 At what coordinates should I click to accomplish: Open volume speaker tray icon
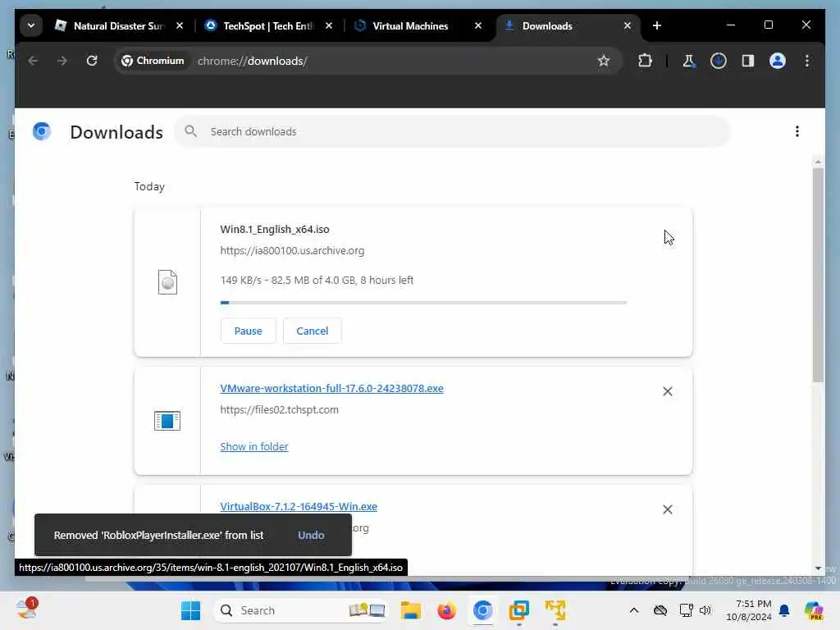click(x=705, y=610)
